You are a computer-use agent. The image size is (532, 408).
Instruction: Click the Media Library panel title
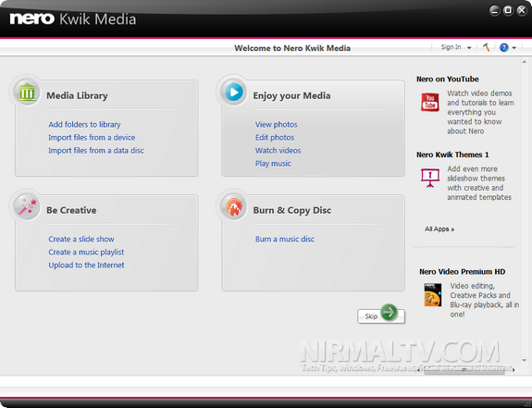click(77, 95)
